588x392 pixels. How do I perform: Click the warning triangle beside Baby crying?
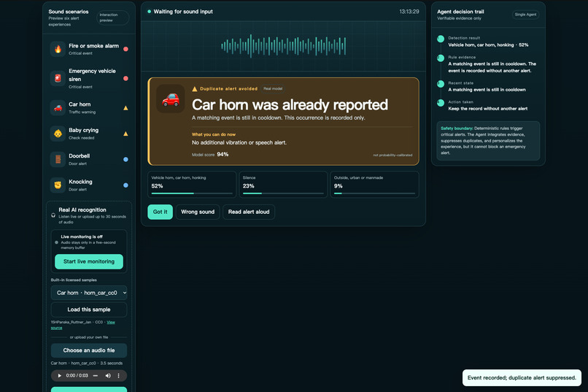[125, 134]
